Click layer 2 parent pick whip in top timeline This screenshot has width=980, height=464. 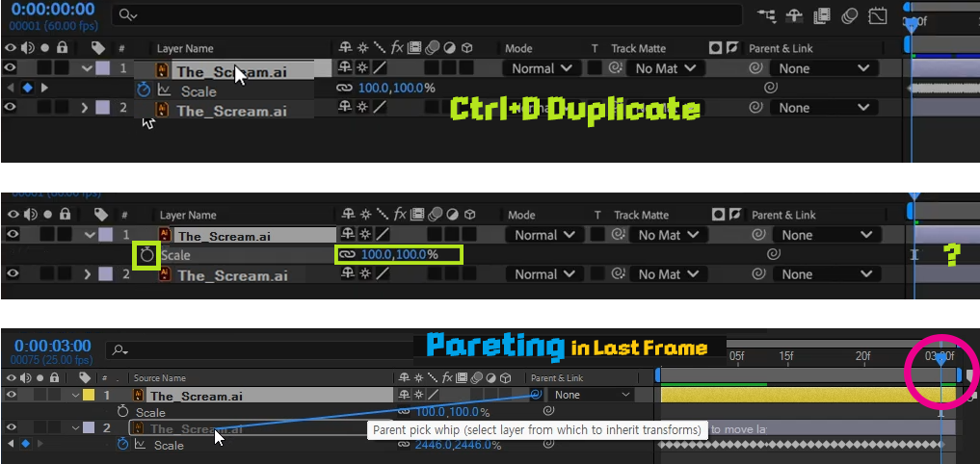756,108
